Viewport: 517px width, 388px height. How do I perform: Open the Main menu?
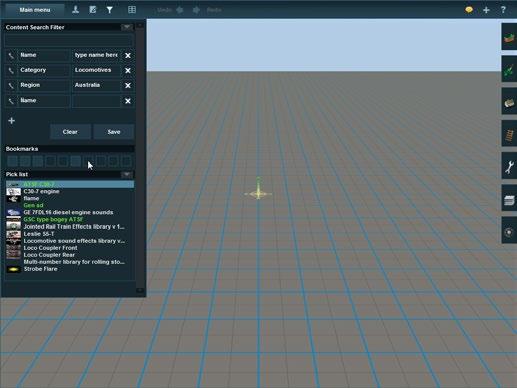35,10
